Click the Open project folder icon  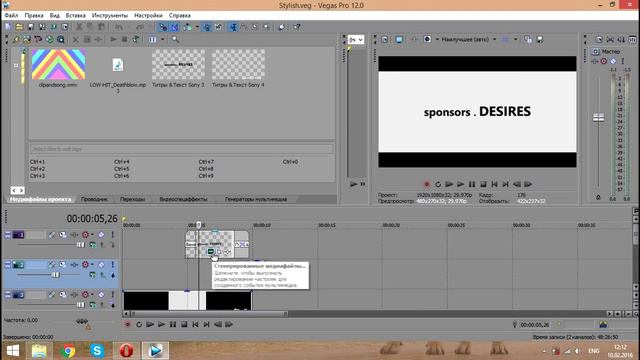coord(19,27)
